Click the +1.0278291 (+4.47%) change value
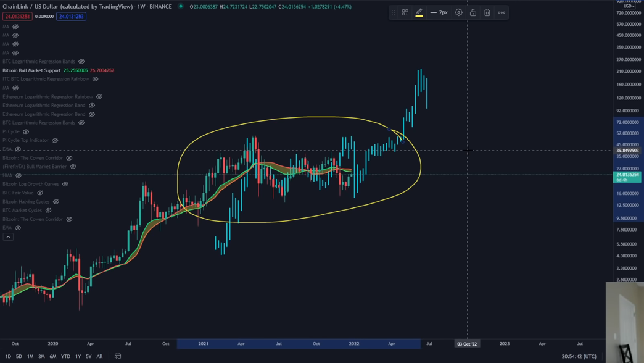This screenshot has width=644, height=363. pyautogui.click(x=329, y=7)
